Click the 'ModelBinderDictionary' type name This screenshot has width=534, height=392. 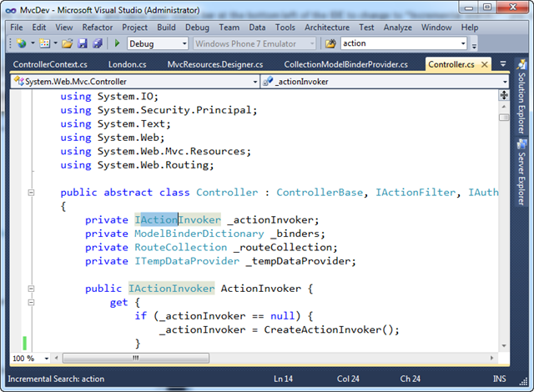[199, 234]
